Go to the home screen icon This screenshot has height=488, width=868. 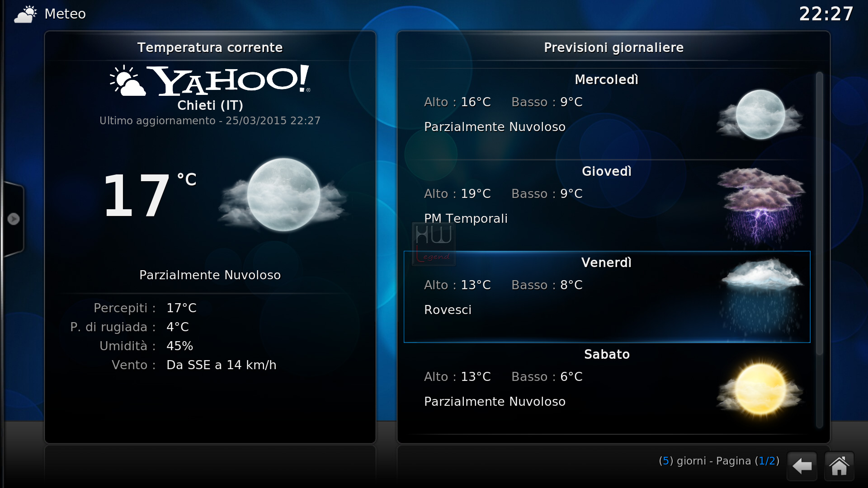(x=839, y=466)
